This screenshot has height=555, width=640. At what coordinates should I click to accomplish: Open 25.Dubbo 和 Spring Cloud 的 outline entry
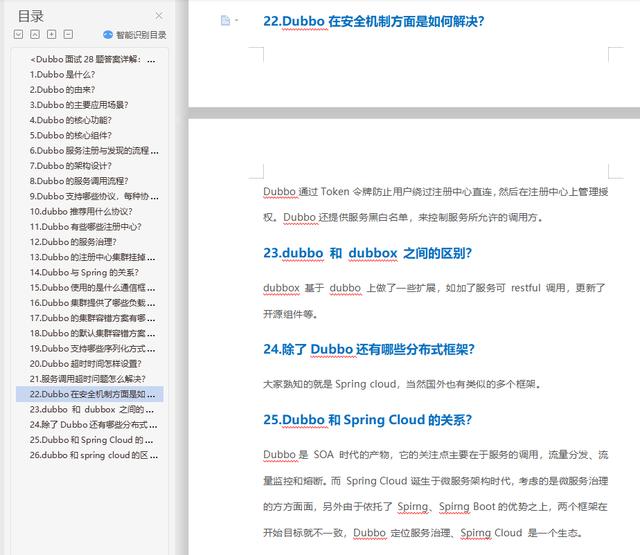coord(89,440)
